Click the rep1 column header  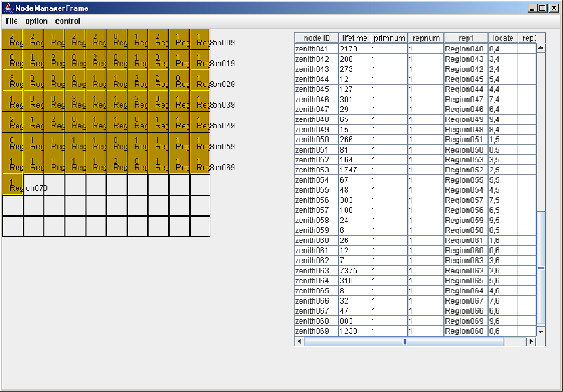tap(466, 38)
